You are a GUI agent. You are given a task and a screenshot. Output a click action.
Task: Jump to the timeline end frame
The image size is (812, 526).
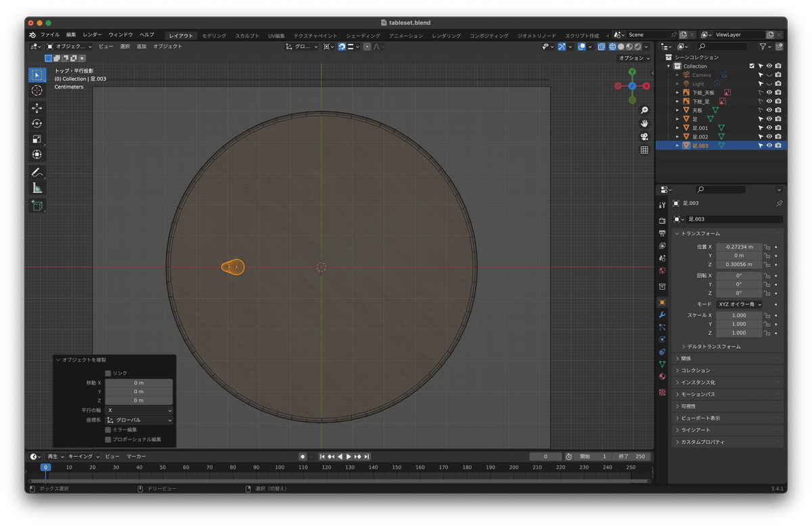point(366,457)
